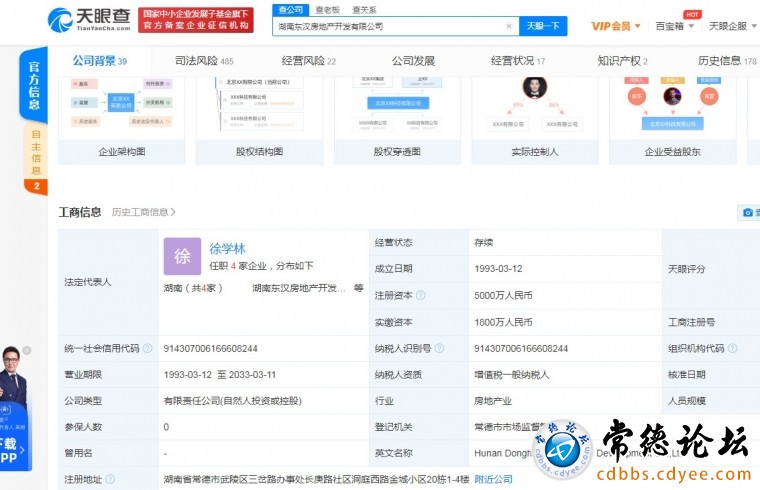Click the 天眼一下 search button
760x490 pixels.
click(543, 26)
